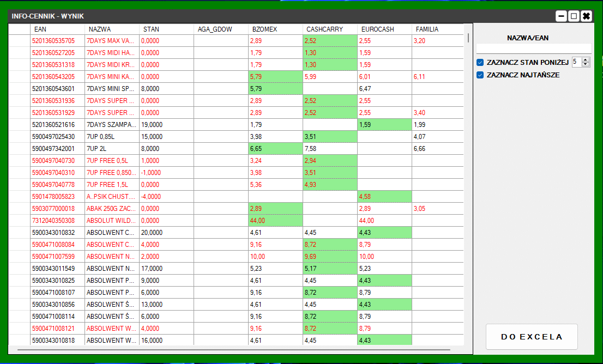Minimize the INFO-CENNIK window
This screenshot has height=364, width=603.
(561, 16)
